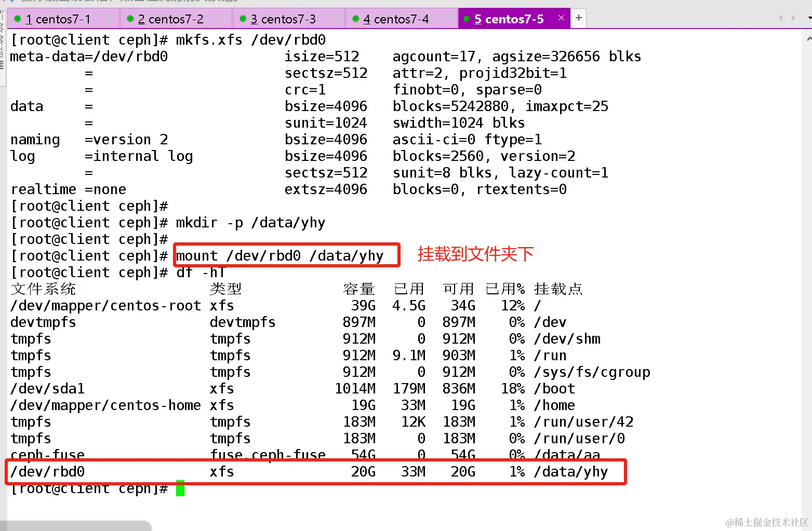Click '/dev/rbd0' in the last df row
This screenshot has width=812, height=531.
click(x=47, y=472)
